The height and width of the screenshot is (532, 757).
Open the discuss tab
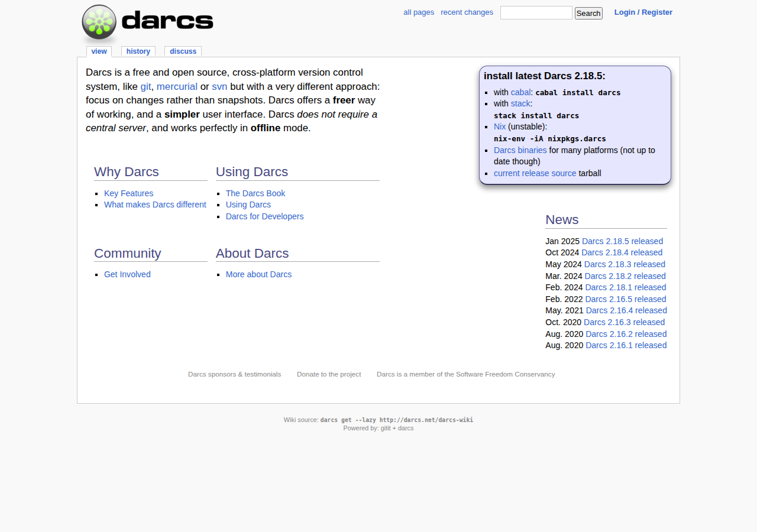point(183,51)
